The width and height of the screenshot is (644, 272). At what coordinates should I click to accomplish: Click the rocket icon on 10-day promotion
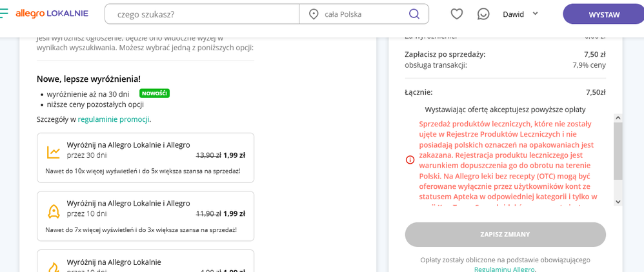click(x=53, y=211)
